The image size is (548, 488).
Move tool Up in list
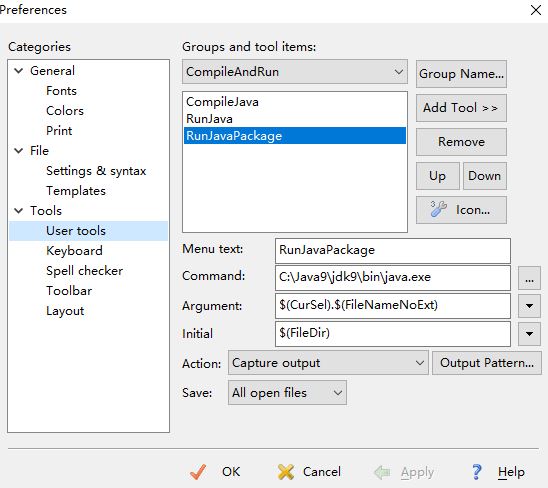pyautogui.click(x=438, y=176)
